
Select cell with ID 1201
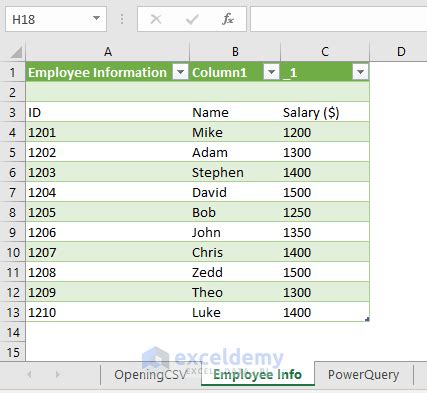[108, 132]
